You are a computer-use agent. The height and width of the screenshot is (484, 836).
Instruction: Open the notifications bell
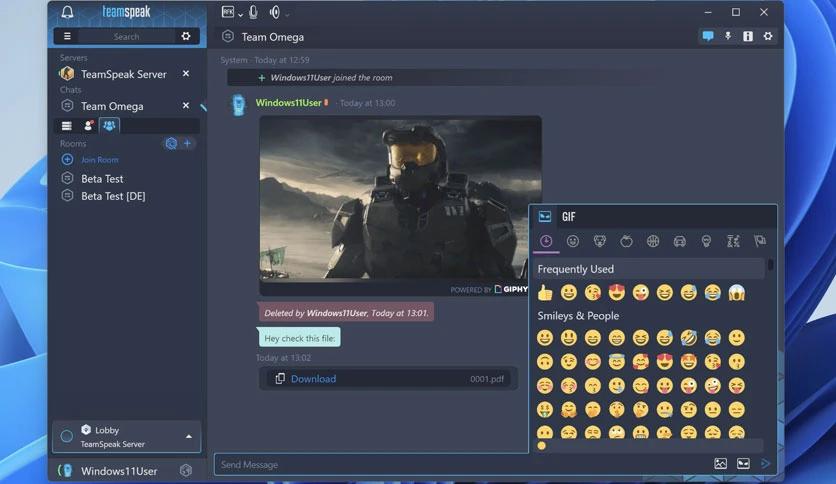pyautogui.click(x=67, y=12)
